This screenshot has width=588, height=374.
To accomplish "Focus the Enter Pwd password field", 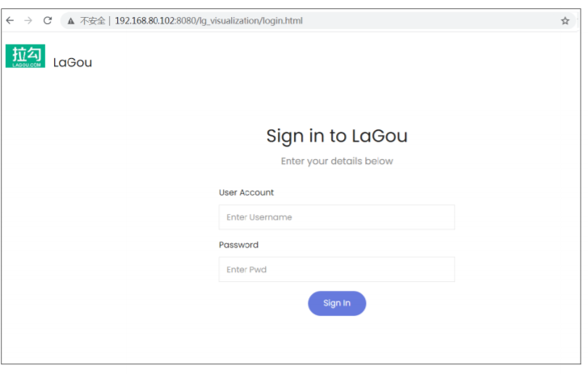I will coord(337,270).
